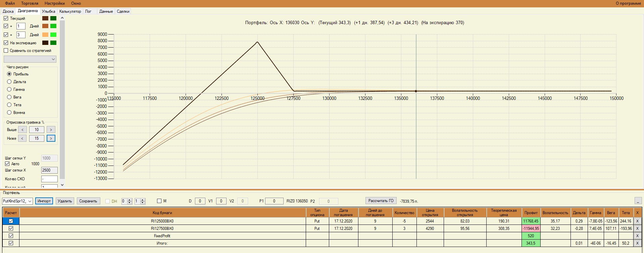
Task: Click the X button in Итого row
Action: [637, 243]
